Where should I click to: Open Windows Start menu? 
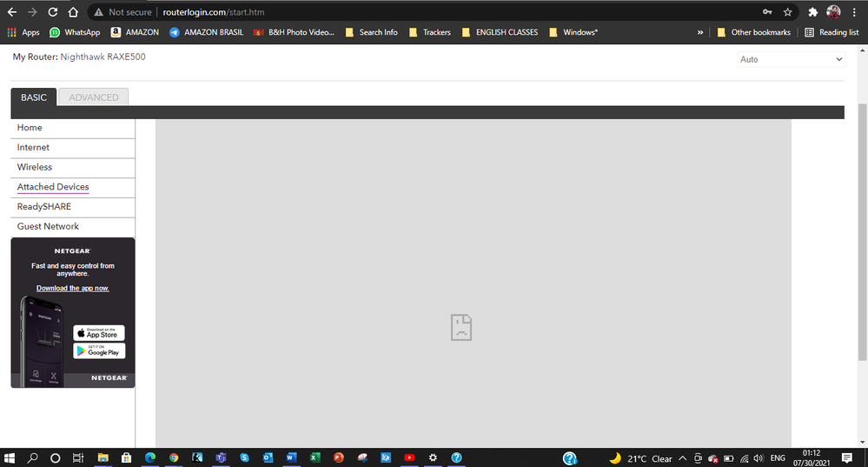(11, 457)
